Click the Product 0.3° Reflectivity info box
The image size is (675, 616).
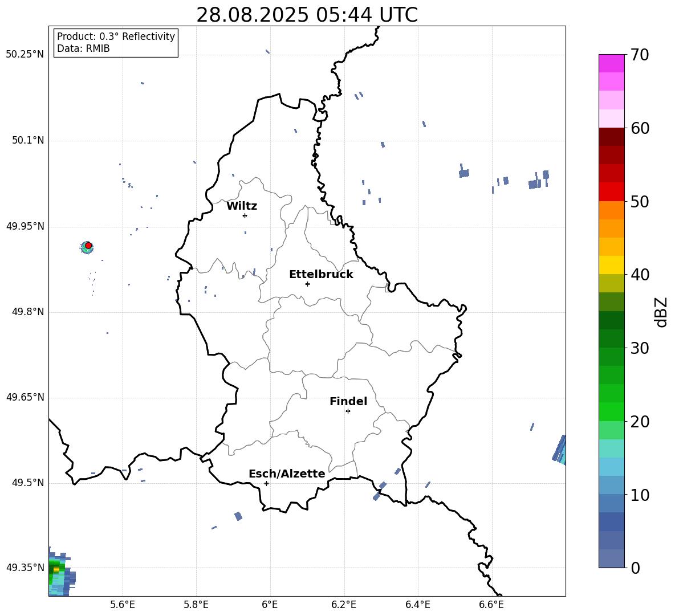[116, 42]
